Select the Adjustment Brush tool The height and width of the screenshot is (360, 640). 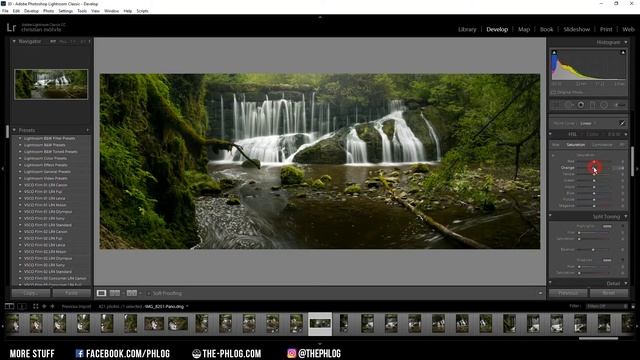pyautogui.click(x=620, y=105)
